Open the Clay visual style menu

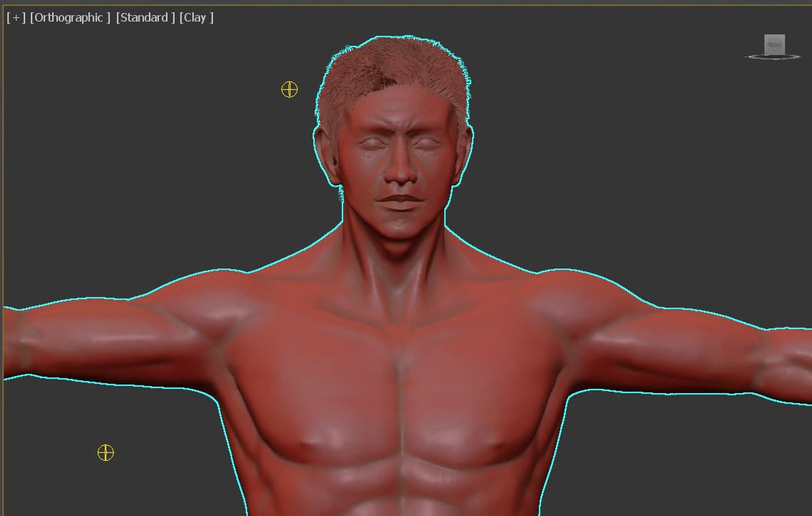click(196, 18)
